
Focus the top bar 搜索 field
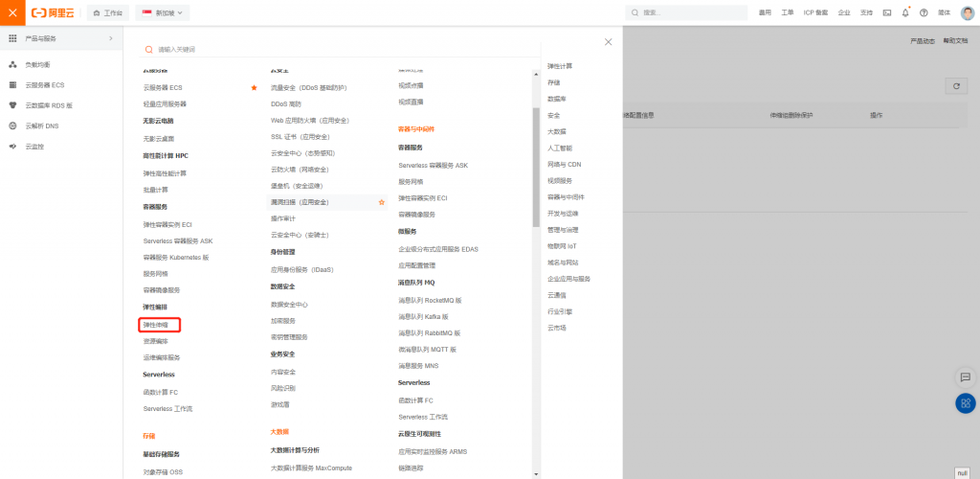pos(686,12)
